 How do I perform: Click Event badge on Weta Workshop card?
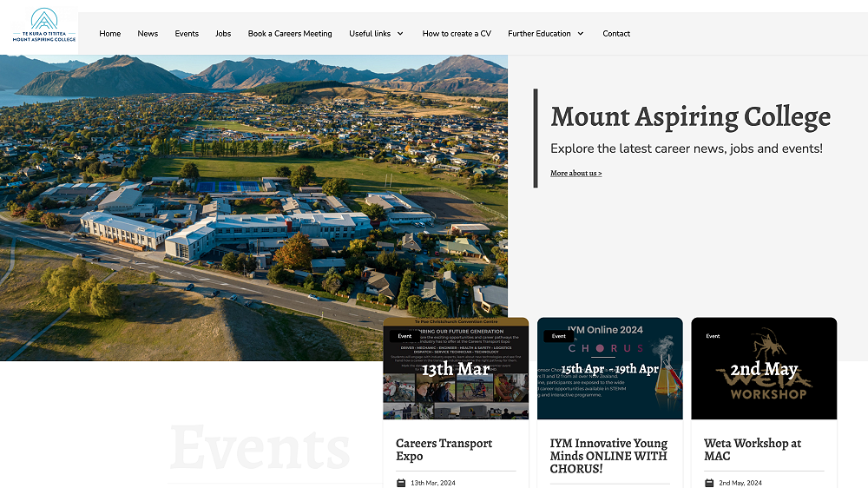coord(713,336)
